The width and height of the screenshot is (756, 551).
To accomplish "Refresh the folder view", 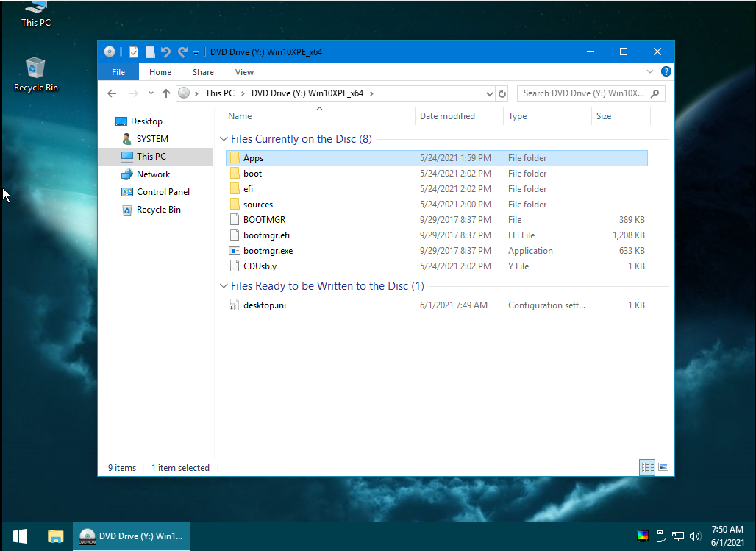I will (x=502, y=93).
